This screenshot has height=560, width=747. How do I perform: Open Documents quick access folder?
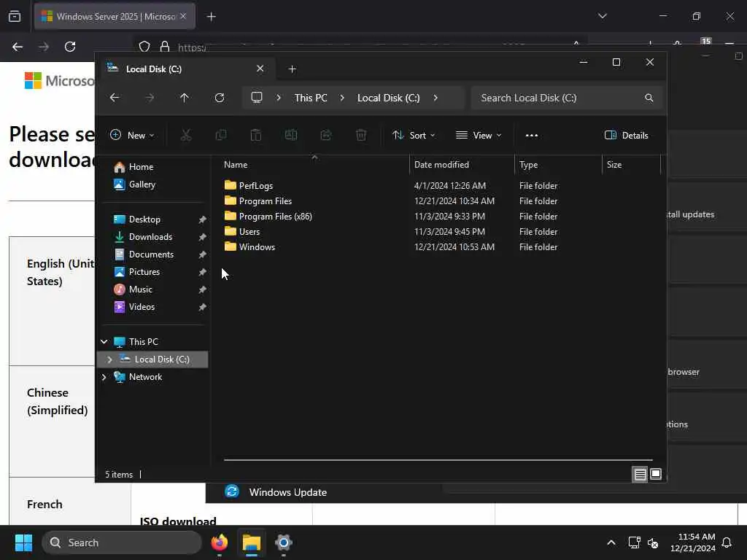(x=151, y=254)
